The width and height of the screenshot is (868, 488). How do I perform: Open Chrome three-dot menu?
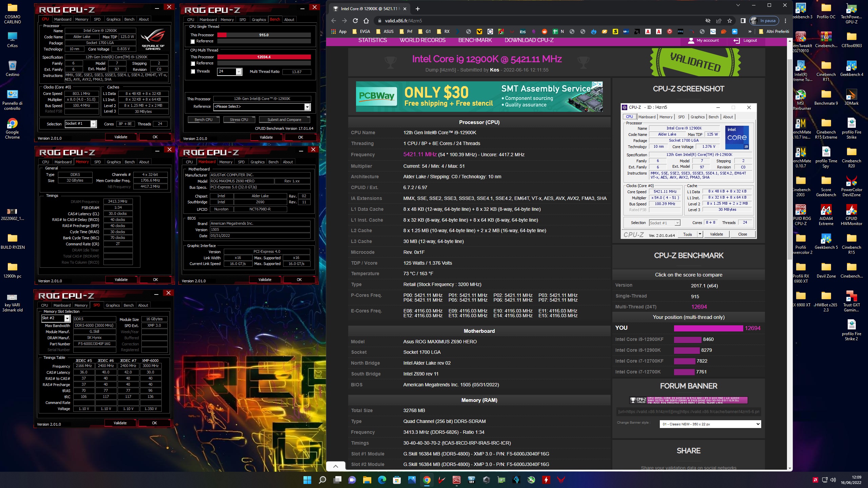[785, 21]
